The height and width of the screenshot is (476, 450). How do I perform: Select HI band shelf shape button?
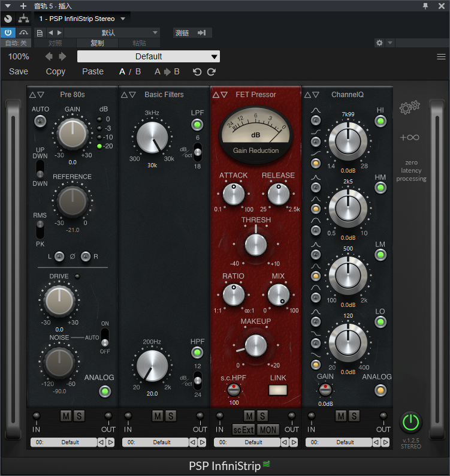[316, 141]
